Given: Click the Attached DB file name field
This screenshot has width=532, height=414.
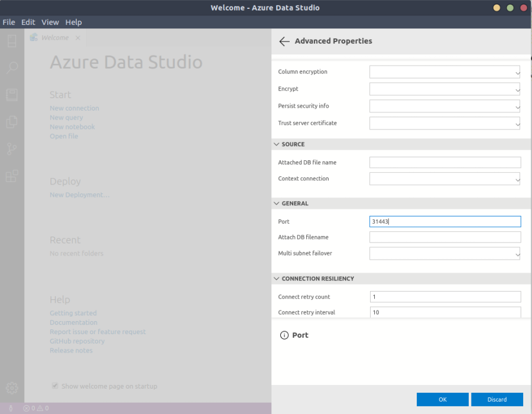Looking at the screenshot, I should 445,162.
